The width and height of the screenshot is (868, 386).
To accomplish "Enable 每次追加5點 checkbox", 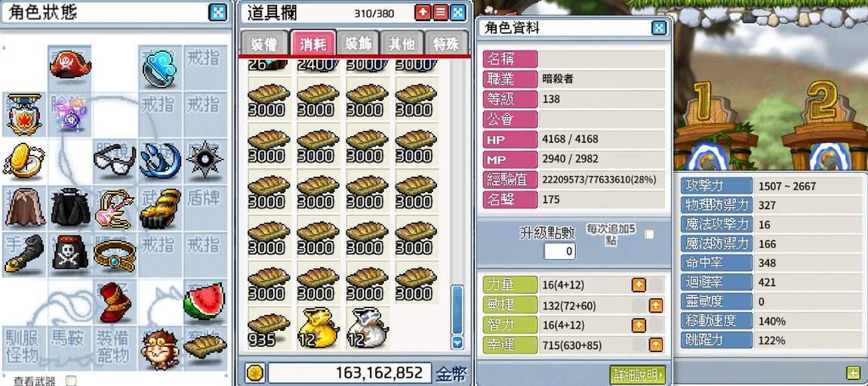I will click(649, 234).
